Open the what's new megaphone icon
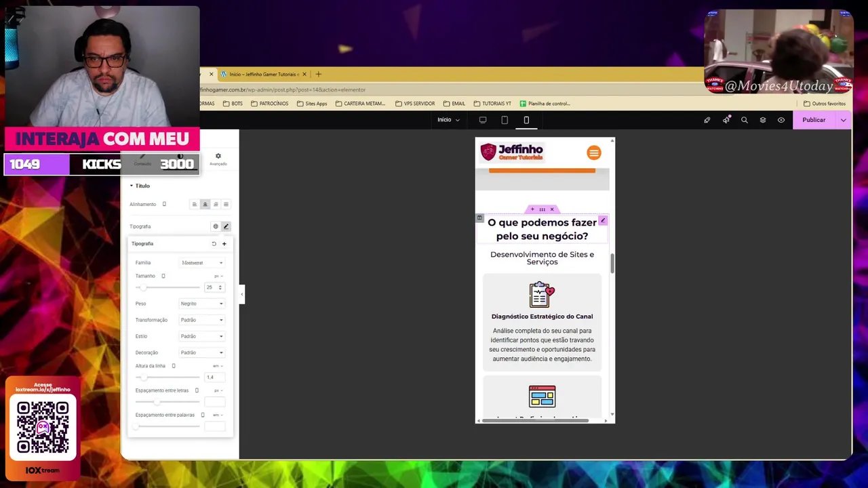 pyautogui.click(x=726, y=120)
